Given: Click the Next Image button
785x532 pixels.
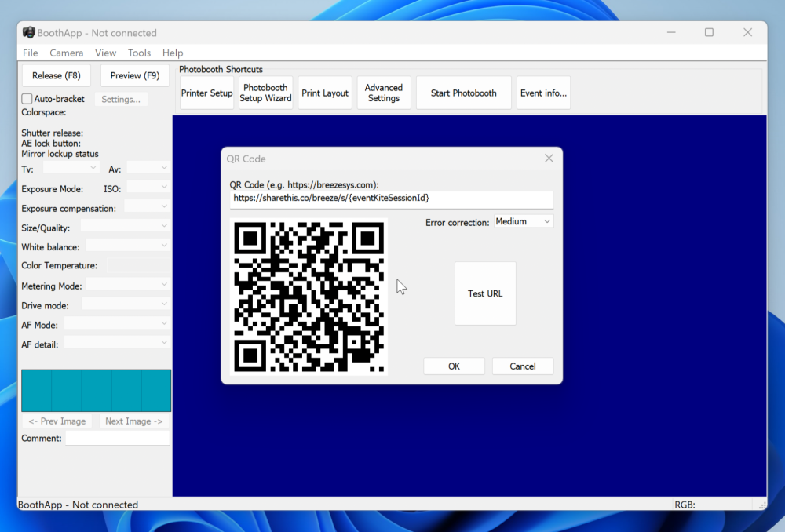Looking at the screenshot, I should [134, 421].
